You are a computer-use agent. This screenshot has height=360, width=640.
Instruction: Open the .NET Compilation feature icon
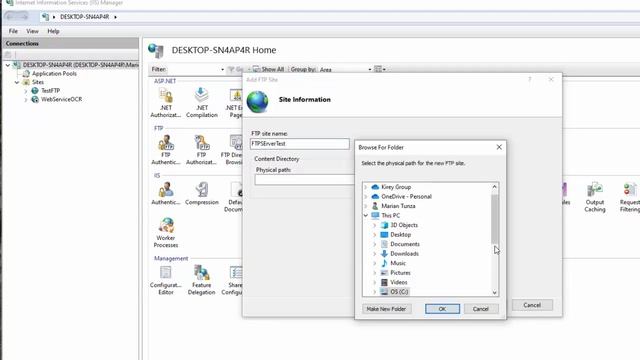[x=202, y=102]
